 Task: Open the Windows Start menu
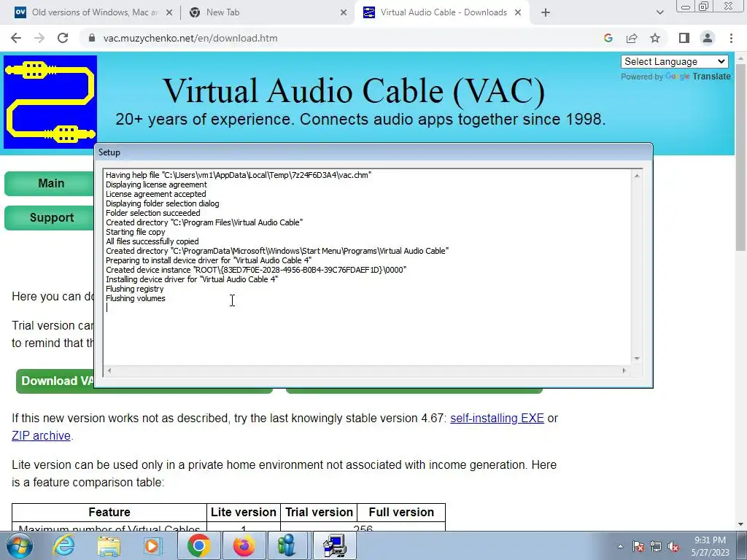[20, 545]
